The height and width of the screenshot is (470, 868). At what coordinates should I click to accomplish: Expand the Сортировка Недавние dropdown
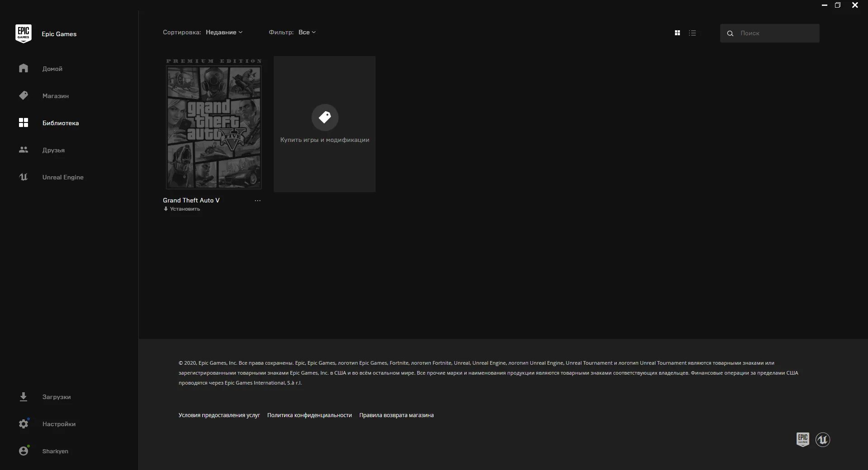[224, 32]
